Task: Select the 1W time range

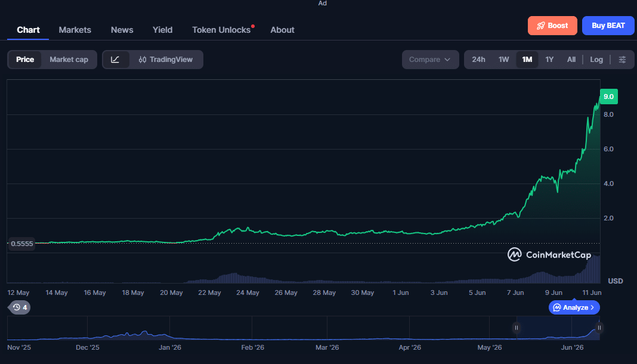Action: pos(503,60)
